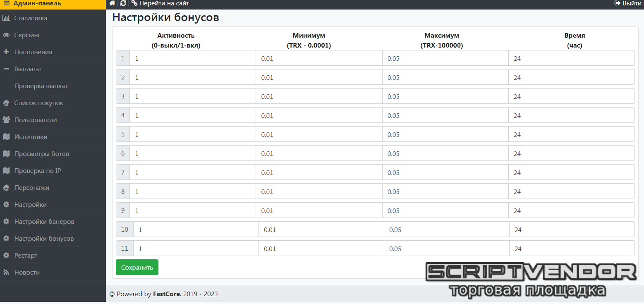This screenshot has height=304, width=644.
Task: Click the row number 6 label
Action: 123,153
